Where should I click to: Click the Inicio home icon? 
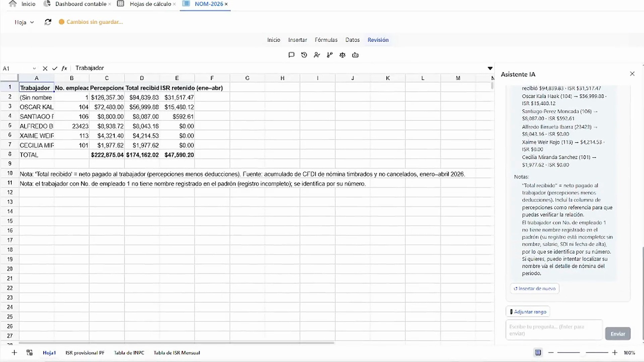pos(13,4)
